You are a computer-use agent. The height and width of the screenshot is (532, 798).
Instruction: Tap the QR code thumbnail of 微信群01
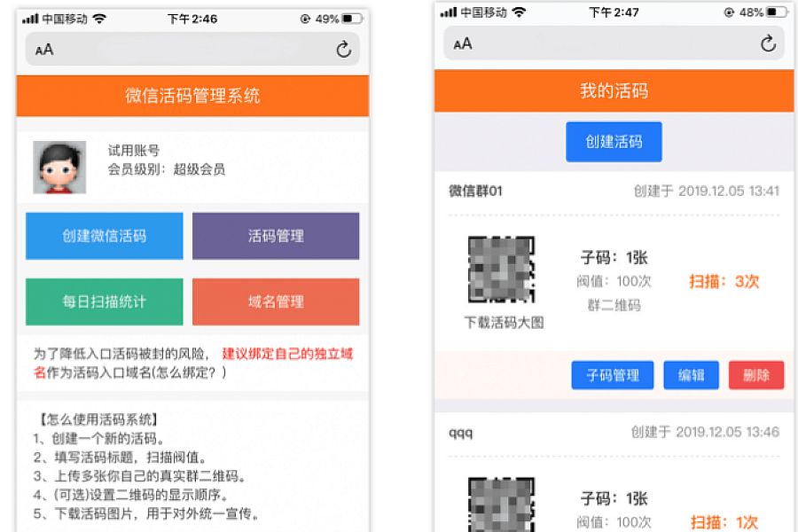coord(501,270)
